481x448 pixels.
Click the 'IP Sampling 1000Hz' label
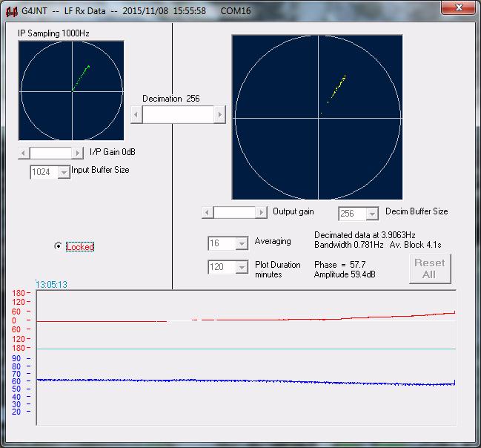coord(53,33)
